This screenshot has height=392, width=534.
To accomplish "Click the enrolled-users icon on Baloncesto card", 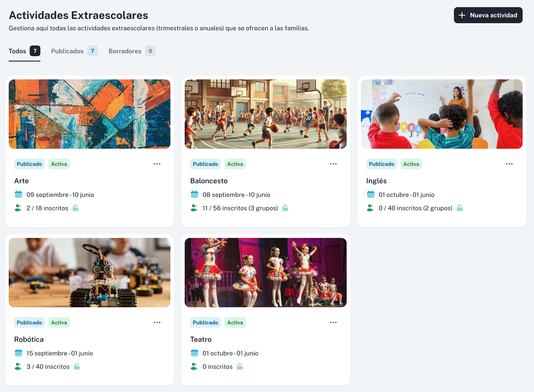I will (x=194, y=208).
